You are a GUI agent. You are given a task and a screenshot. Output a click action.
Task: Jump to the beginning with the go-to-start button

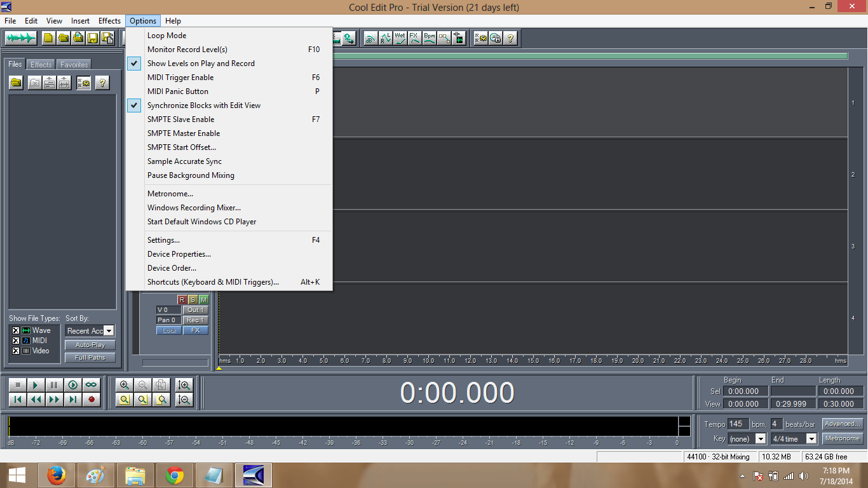pyautogui.click(x=18, y=400)
